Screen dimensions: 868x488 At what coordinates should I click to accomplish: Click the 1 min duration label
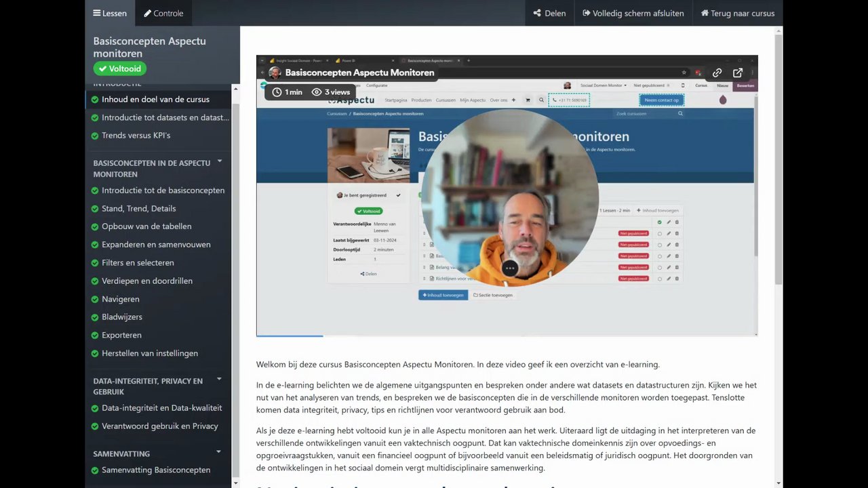(288, 92)
